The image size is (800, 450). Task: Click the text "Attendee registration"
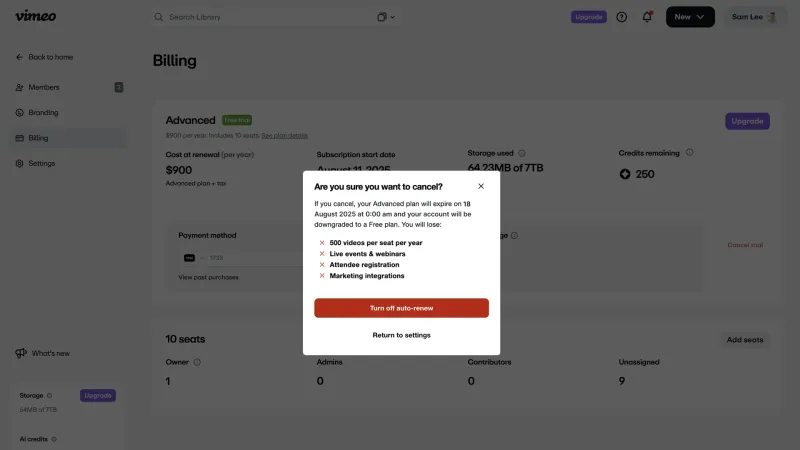364,265
